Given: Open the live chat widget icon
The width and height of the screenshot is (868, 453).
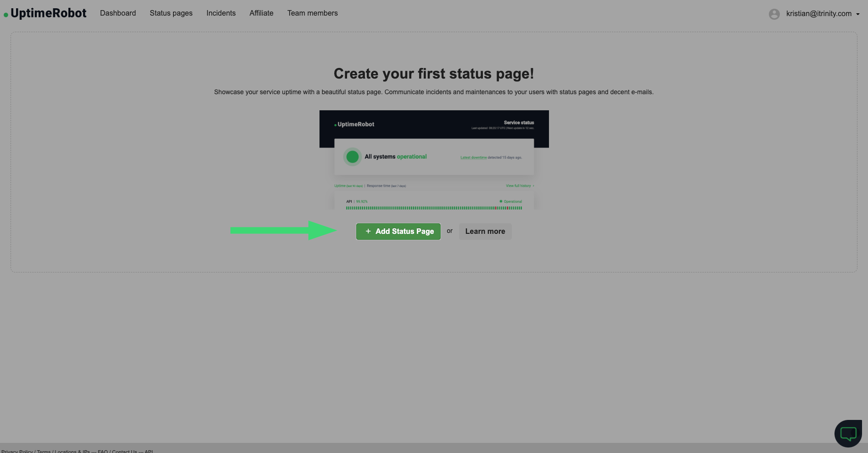Looking at the screenshot, I should click(x=848, y=433).
